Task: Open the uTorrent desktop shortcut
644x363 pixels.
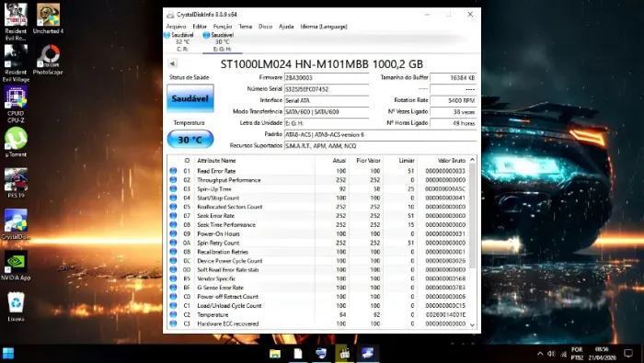Action: [x=16, y=142]
